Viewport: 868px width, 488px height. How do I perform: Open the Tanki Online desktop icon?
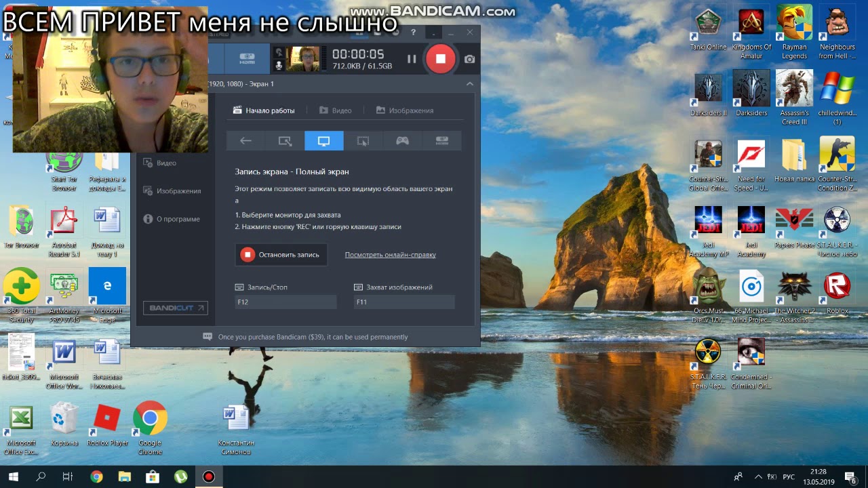[x=708, y=30]
